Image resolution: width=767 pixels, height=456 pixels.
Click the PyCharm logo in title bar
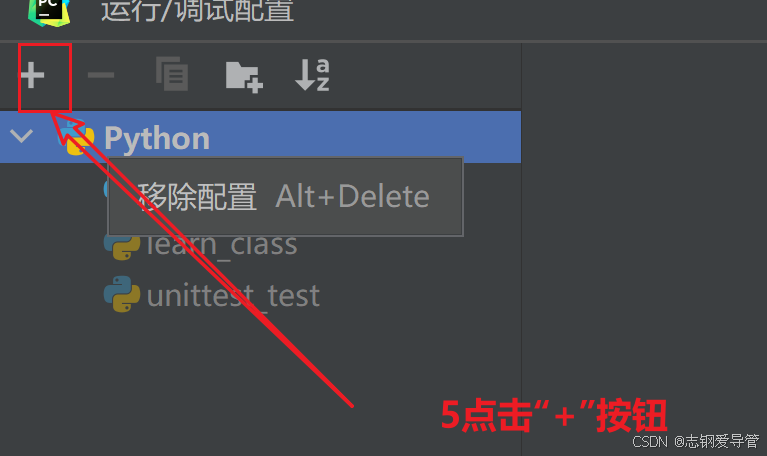click(x=49, y=11)
